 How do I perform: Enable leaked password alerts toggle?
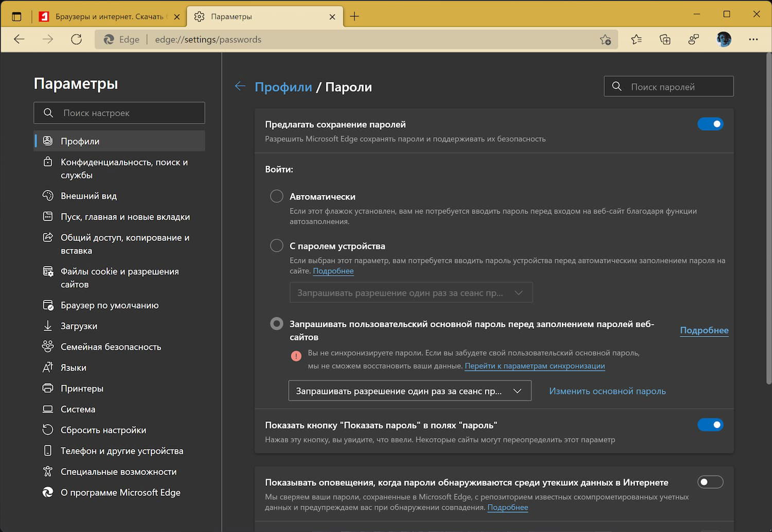click(710, 482)
